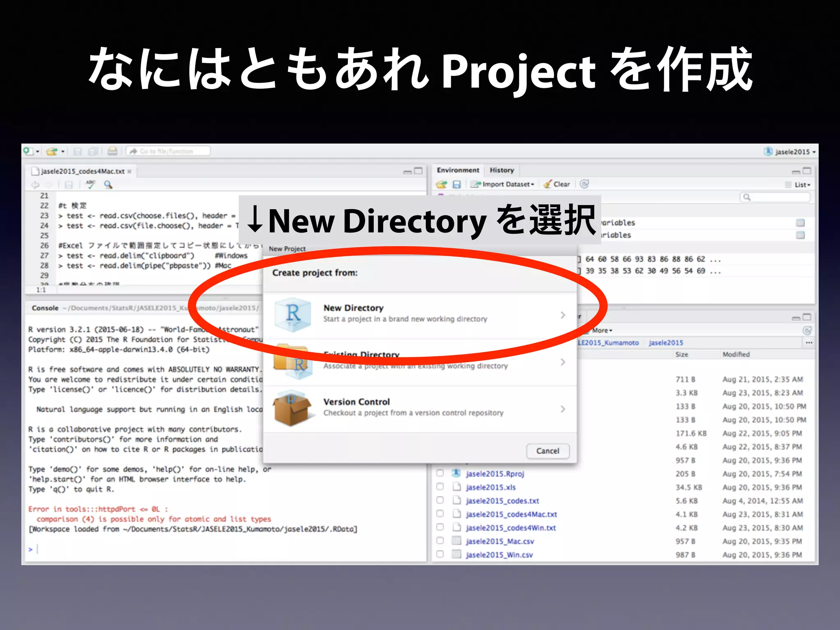The width and height of the screenshot is (840, 630).
Task: Check the box for jasele2015_codes.txt
Action: pyautogui.click(x=440, y=500)
